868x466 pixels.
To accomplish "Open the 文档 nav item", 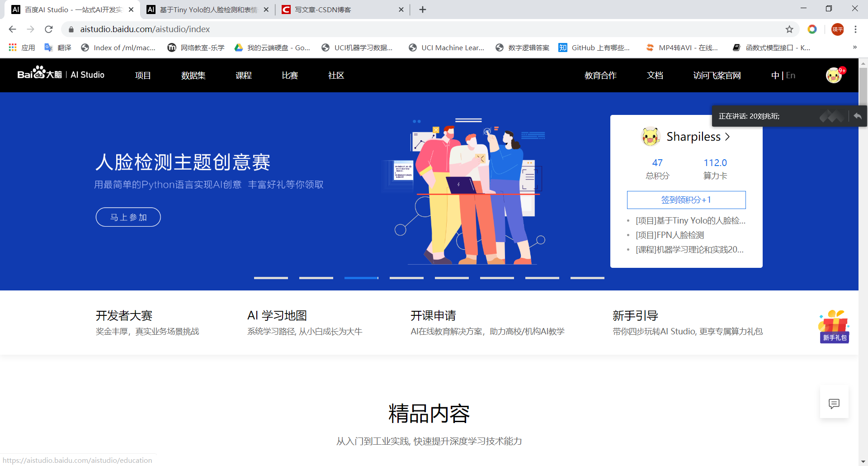I will [655, 76].
